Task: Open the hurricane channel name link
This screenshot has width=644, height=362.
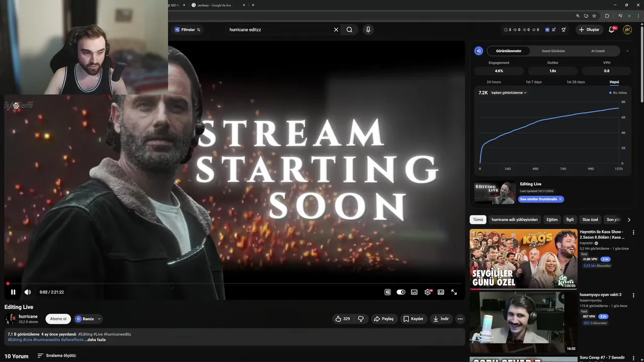Action: 28,316
